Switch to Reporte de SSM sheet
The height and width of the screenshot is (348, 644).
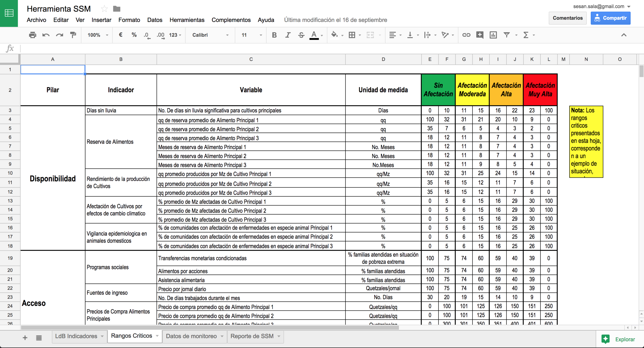point(252,336)
